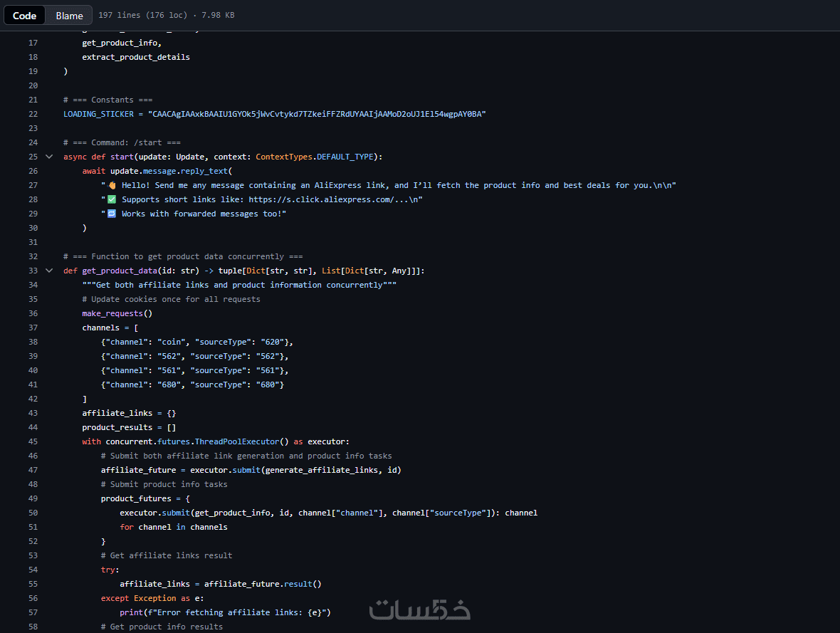Click the LOADING_STICKER constant name

[98, 114]
